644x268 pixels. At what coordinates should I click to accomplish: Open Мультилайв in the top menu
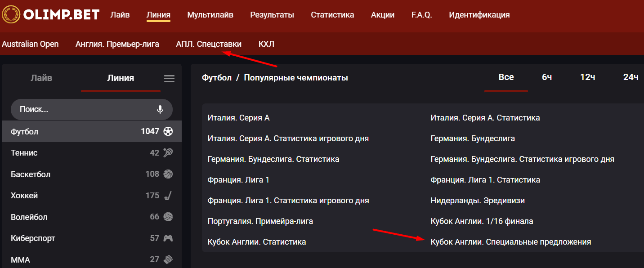pyautogui.click(x=210, y=15)
